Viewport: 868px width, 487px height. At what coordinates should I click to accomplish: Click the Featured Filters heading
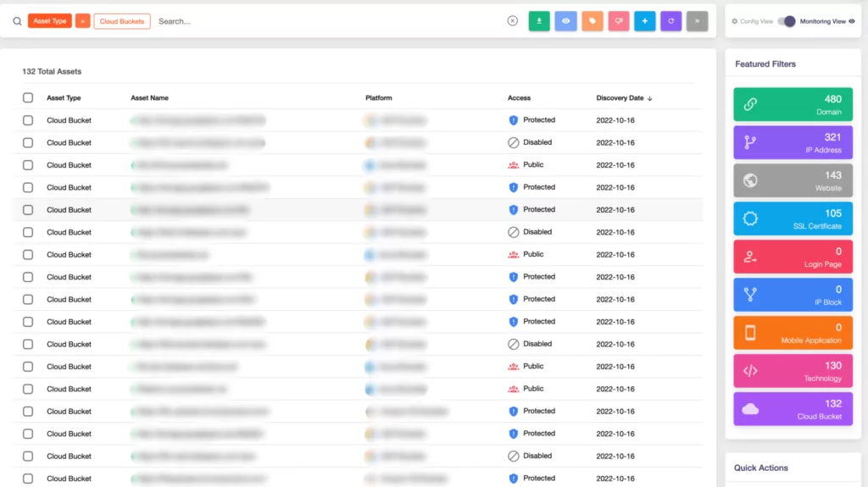[x=765, y=64]
